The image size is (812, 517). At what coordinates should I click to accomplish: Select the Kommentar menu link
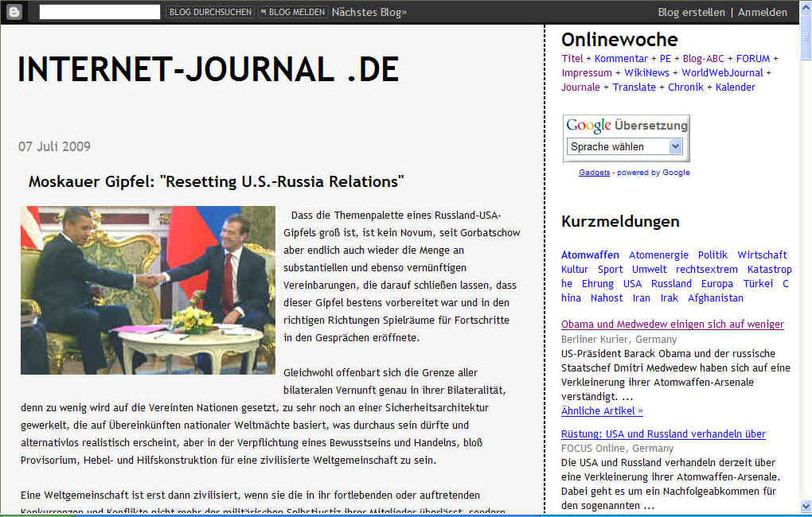tap(621, 58)
